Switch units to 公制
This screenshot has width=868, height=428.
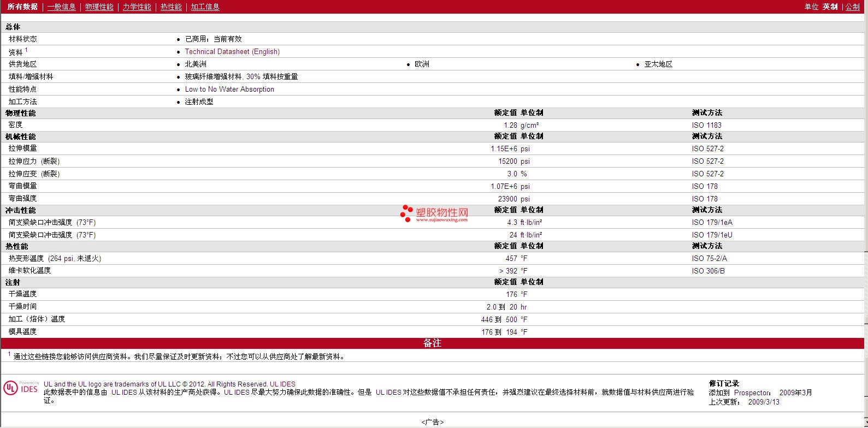coord(852,7)
